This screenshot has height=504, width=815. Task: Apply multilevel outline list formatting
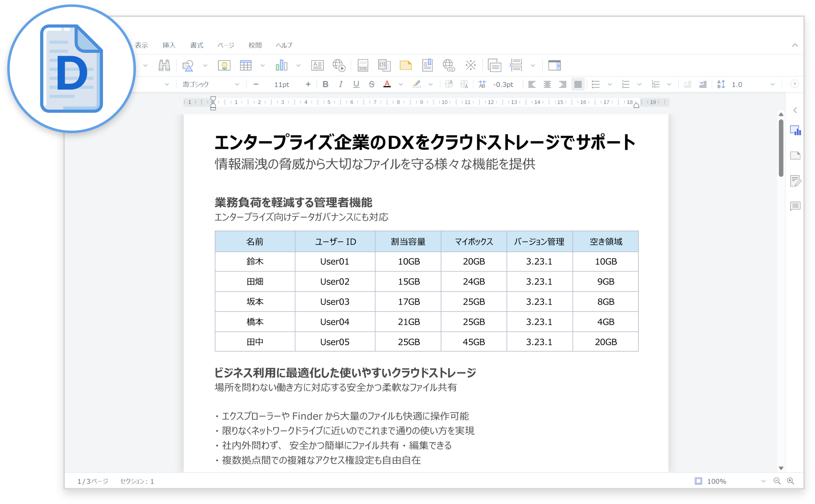655,84
